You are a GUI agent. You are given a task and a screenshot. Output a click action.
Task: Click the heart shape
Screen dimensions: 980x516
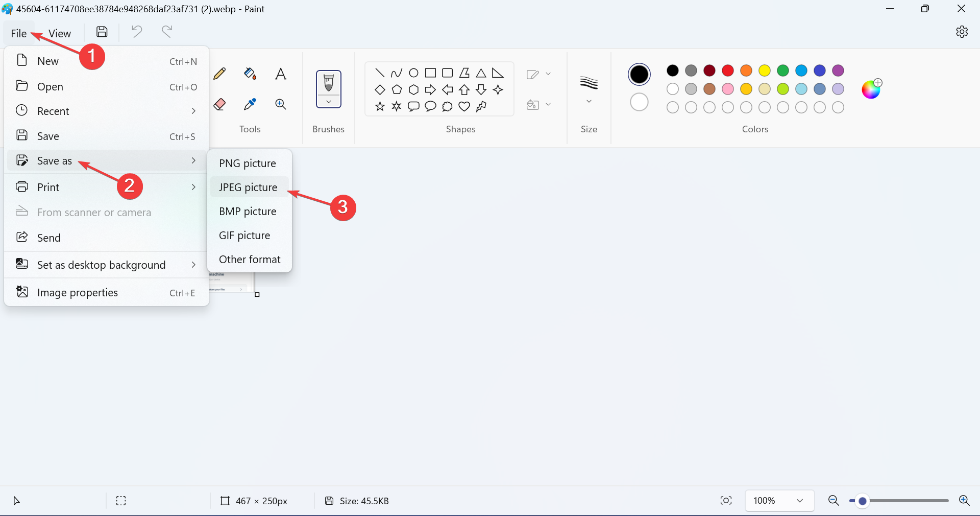click(464, 106)
